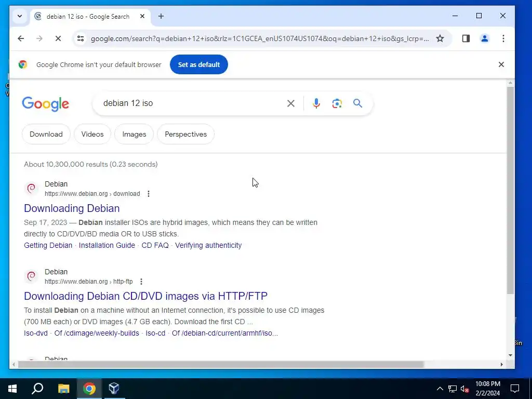Click the Google logo
The height and width of the screenshot is (399, 532).
pyautogui.click(x=46, y=104)
